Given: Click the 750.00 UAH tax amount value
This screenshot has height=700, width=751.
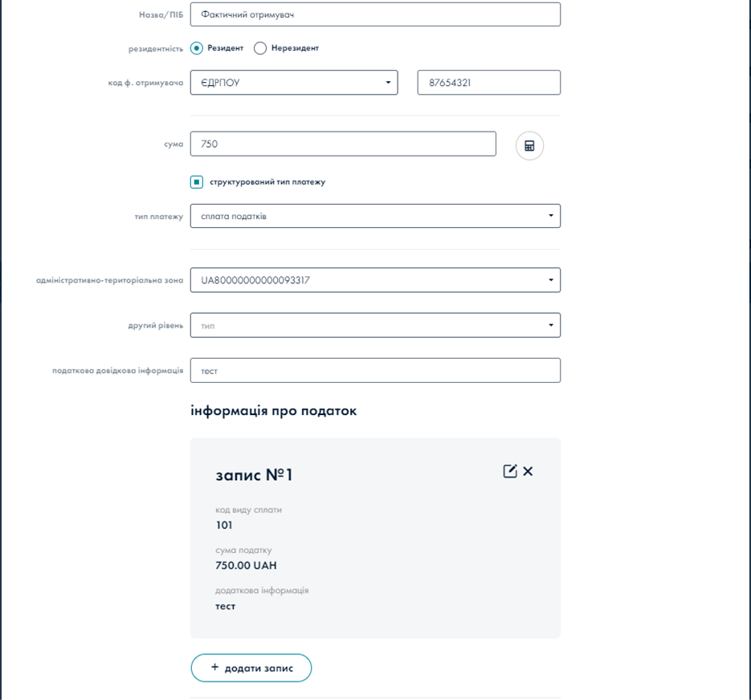Looking at the screenshot, I should pyautogui.click(x=246, y=565).
